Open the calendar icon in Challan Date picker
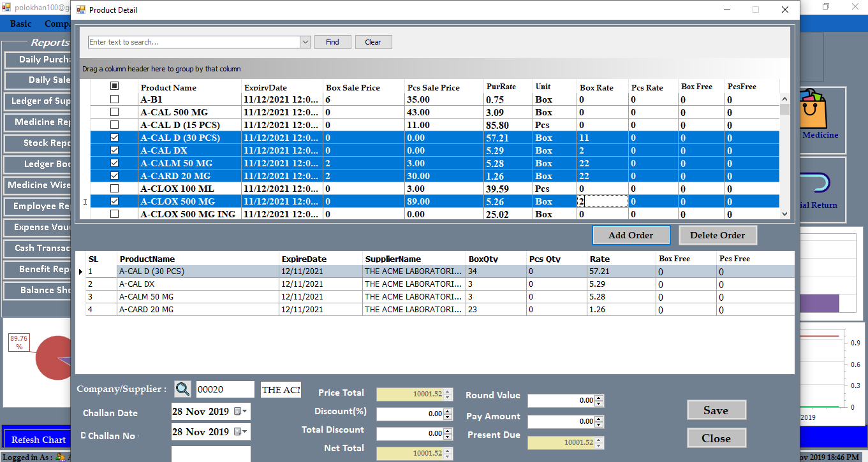Image resolution: width=868 pixels, height=462 pixels. [x=238, y=412]
